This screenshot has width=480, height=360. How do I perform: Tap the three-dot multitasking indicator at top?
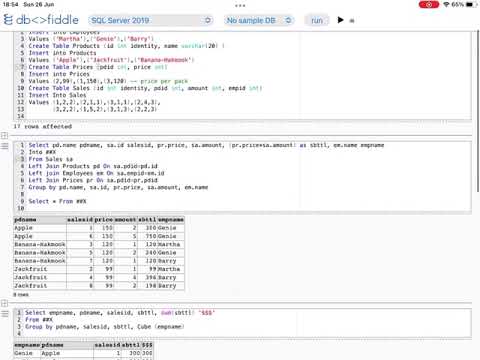(240, 5)
